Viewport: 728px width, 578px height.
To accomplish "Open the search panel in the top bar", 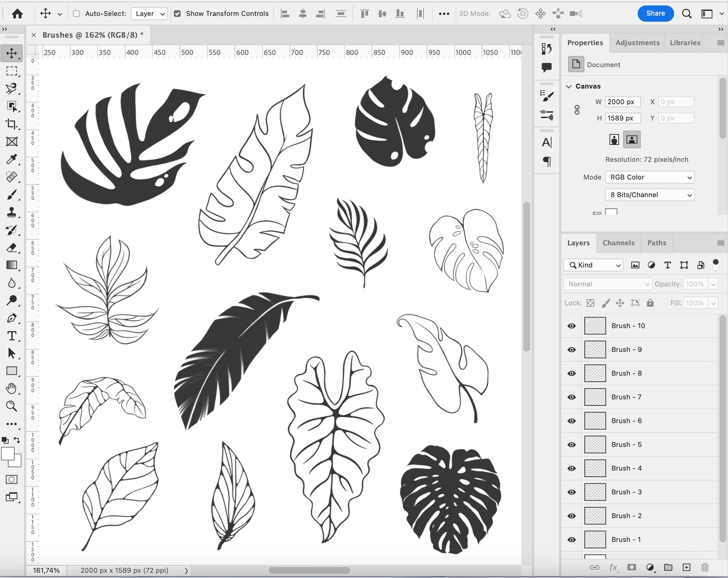I will tap(687, 13).
